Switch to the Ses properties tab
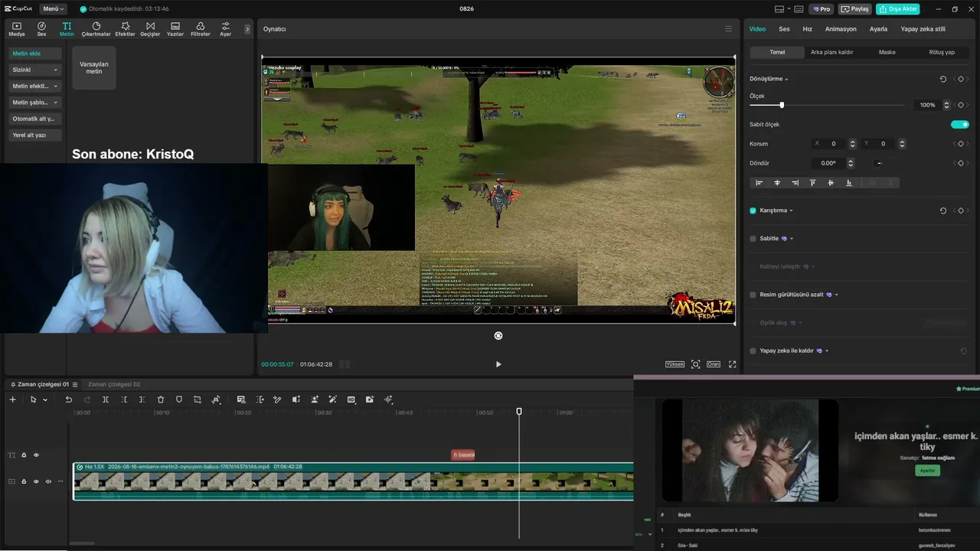This screenshot has width=980, height=551. point(784,29)
